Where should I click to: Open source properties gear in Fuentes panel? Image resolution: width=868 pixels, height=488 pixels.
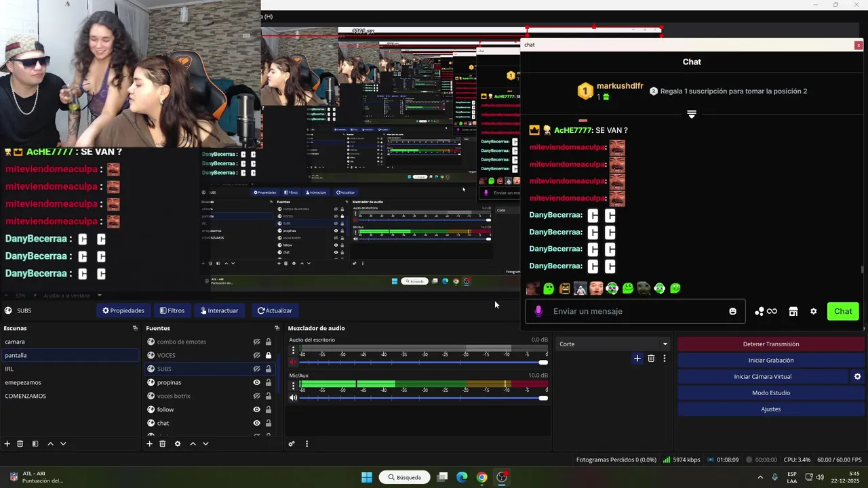pos(178,444)
